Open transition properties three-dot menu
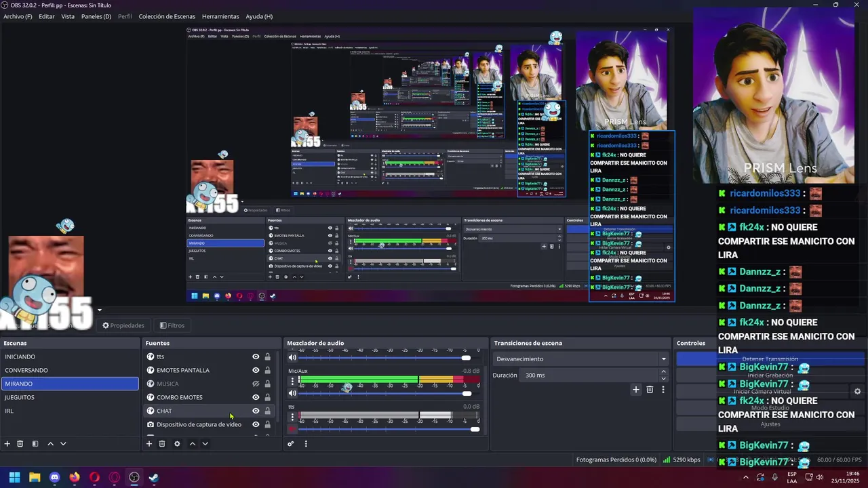The height and width of the screenshot is (488, 868). [663, 390]
